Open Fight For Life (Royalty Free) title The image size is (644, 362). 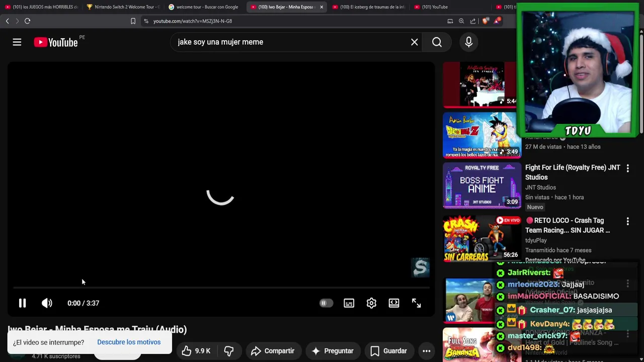click(573, 172)
